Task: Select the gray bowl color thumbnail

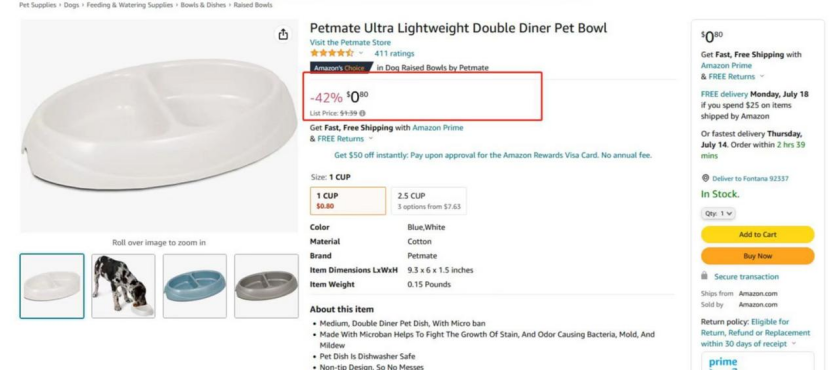Action: pos(266,286)
